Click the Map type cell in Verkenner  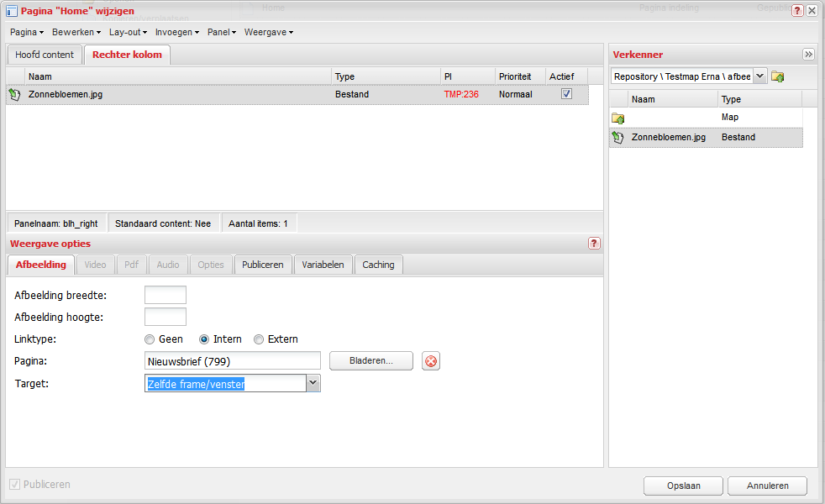(x=730, y=117)
